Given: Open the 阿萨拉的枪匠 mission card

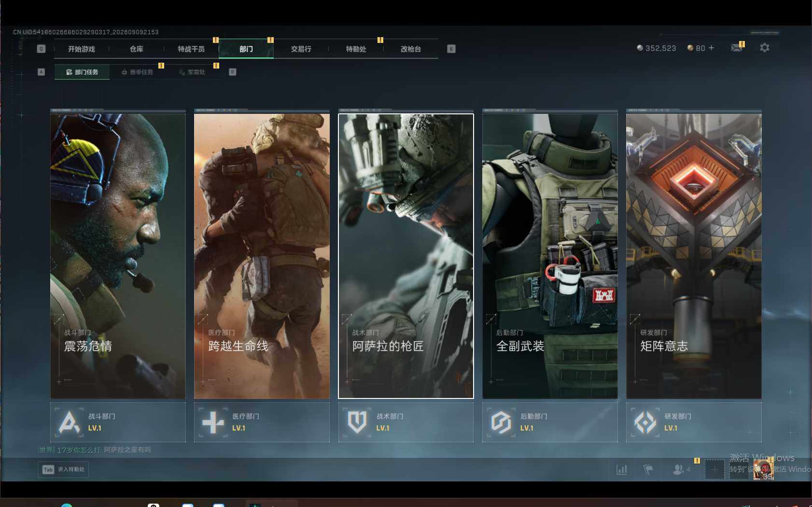Looking at the screenshot, I should click(406, 256).
